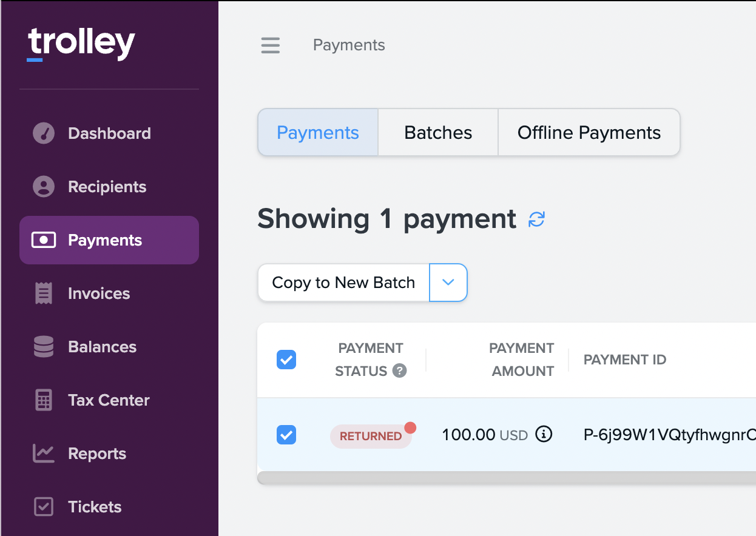Open Tax Center via the calculator icon
756x536 pixels.
44,400
